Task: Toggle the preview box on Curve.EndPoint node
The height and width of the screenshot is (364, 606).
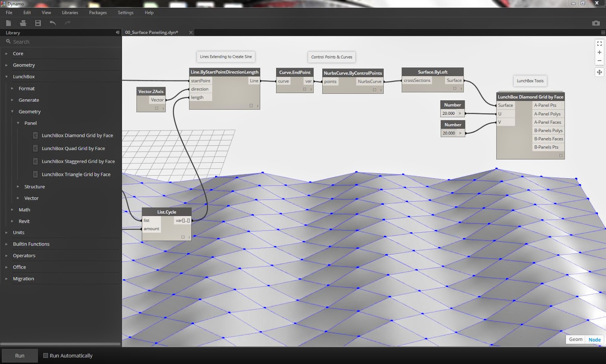Action: 305,89
